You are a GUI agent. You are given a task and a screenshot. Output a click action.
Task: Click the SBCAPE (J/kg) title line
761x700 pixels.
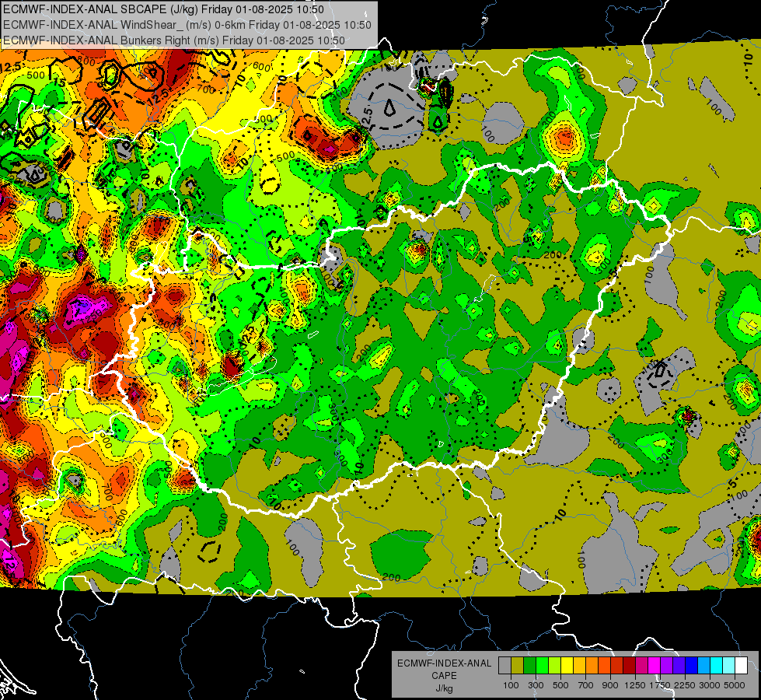163,9
